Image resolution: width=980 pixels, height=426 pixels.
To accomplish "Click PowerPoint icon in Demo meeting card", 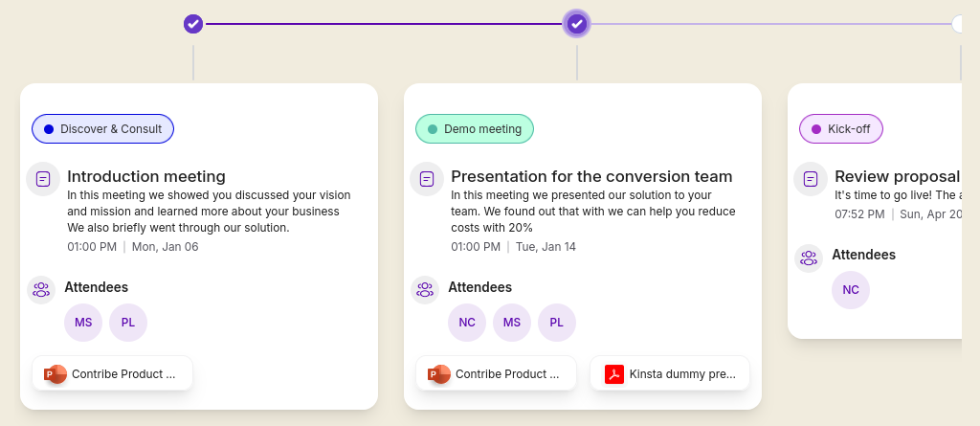I will (439, 374).
